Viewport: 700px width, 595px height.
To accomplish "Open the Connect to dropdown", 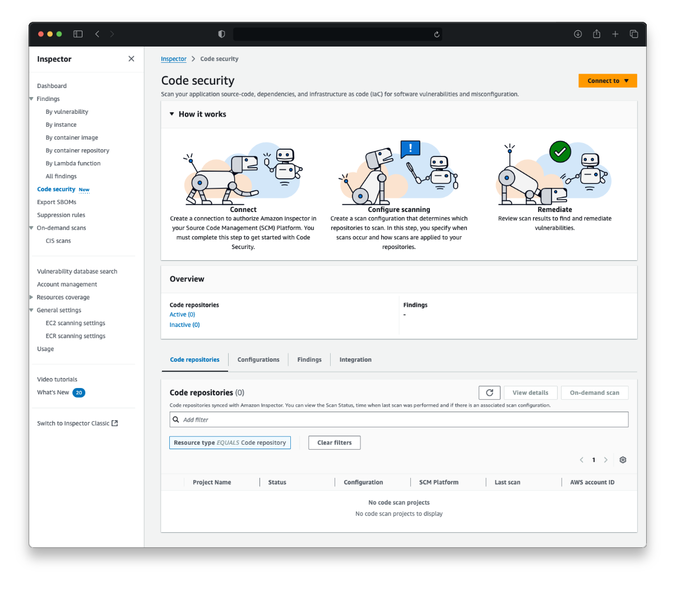I will (608, 80).
